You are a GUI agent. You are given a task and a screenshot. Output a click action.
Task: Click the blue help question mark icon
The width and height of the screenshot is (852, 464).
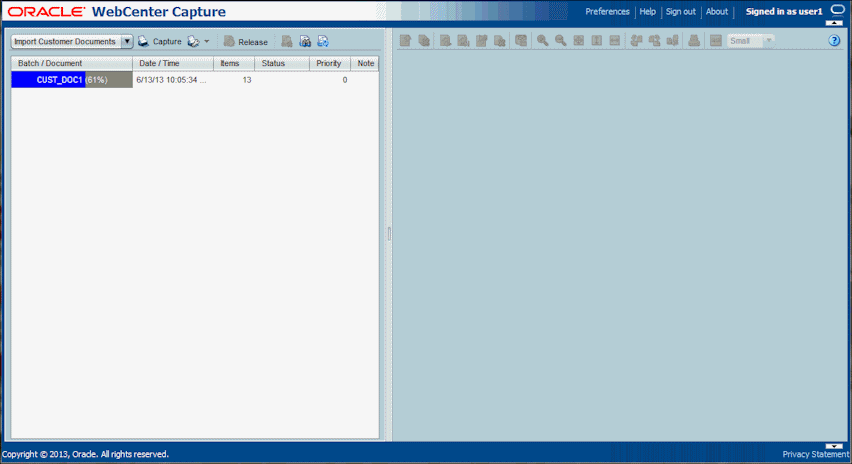(834, 41)
